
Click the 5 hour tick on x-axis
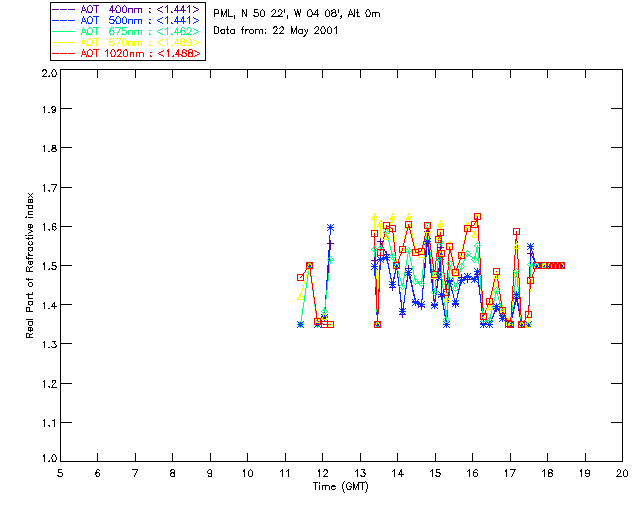click(60, 472)
